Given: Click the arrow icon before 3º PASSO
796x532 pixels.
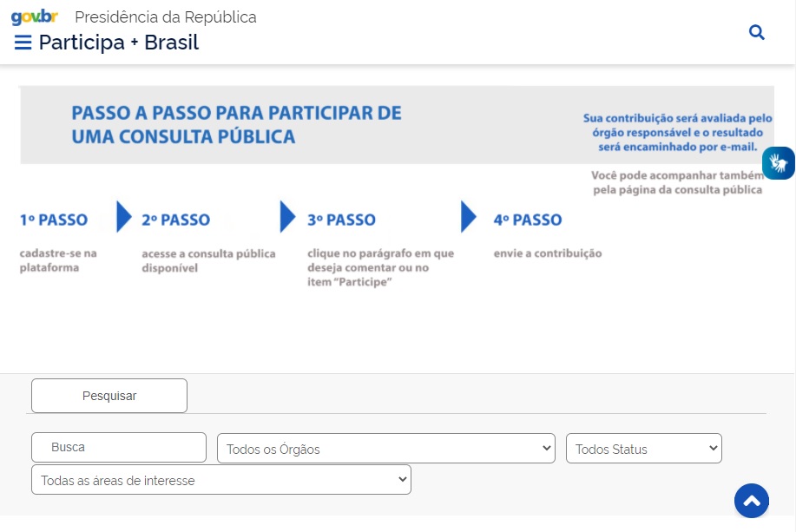Looking at the screenshot, I should [287, 219].
